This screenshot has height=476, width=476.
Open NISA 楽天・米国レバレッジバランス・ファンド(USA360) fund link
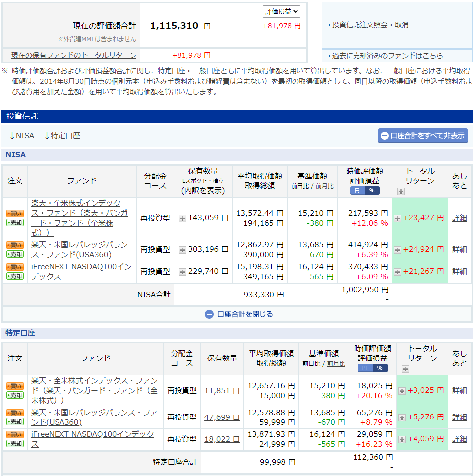[x=79, y=250]
